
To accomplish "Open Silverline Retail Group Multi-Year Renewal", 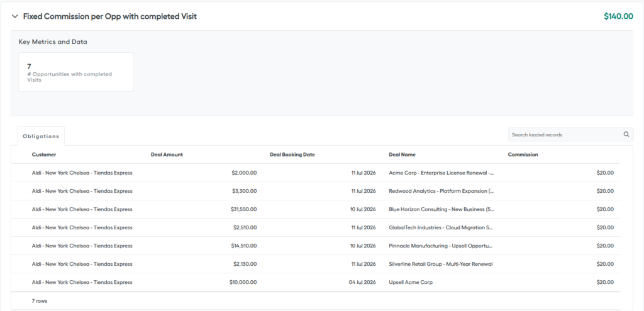I will coord(441,264).
